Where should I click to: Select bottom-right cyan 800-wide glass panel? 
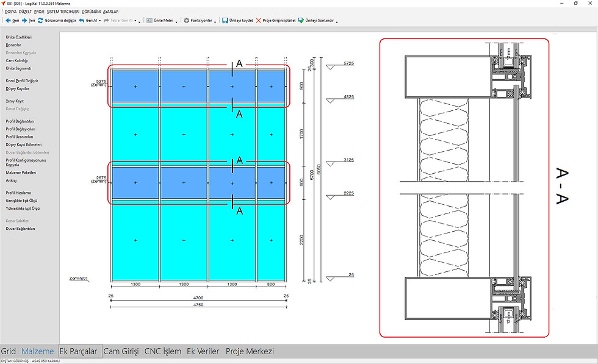pyautogui.click(x=271, y=240)
